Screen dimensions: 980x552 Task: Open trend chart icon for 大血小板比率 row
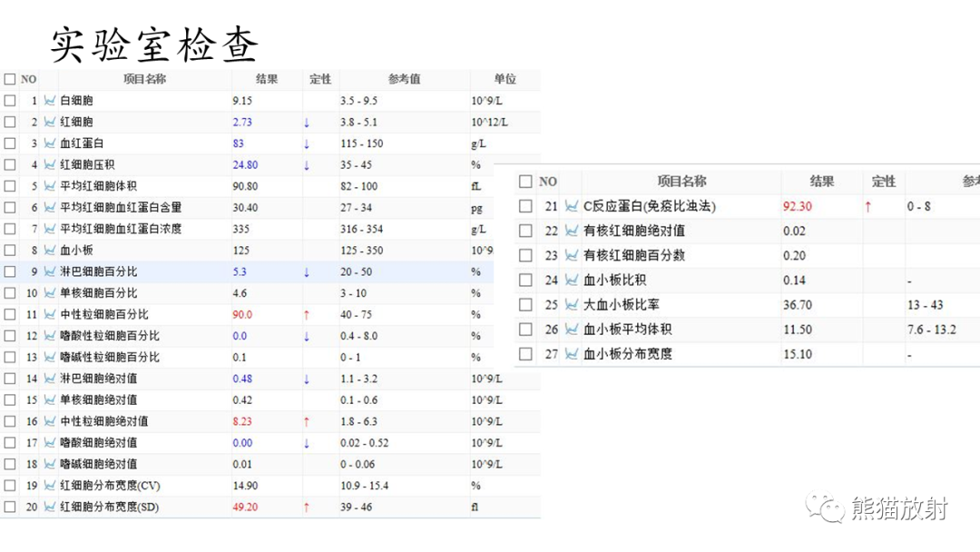(572, 304)
